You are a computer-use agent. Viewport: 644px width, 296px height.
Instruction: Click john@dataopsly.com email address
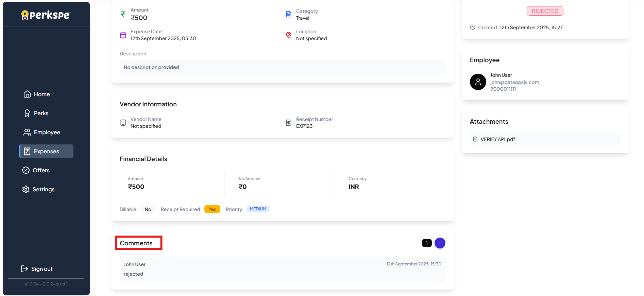[x=514, y=82]
